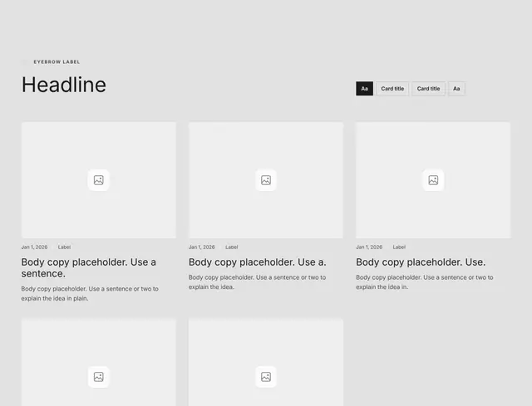Select the light Aa tab
Viewport: 532px width, 406px height.
click(456, 89)
